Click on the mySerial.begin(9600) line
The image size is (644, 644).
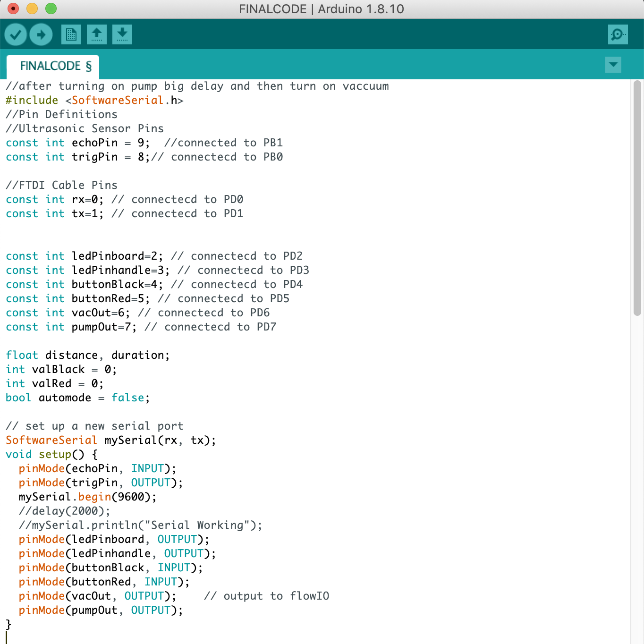point(87,497)
